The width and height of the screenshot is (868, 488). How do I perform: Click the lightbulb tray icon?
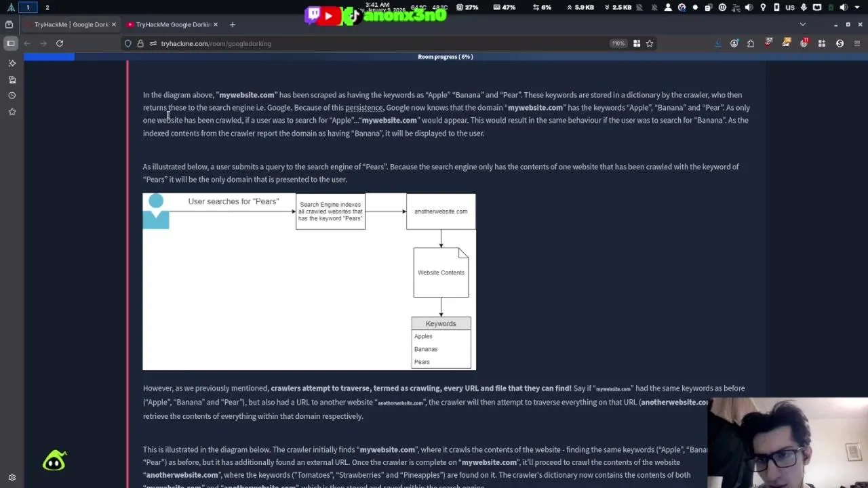point(763,7)
